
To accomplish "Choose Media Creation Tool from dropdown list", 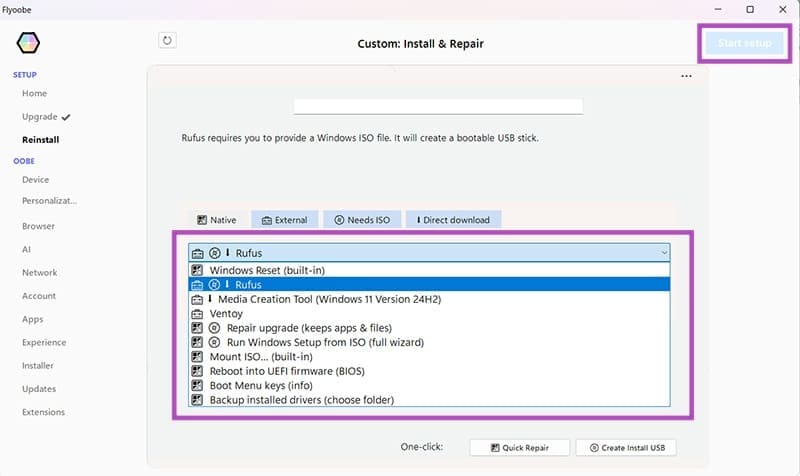I will [x=328, y=299].
